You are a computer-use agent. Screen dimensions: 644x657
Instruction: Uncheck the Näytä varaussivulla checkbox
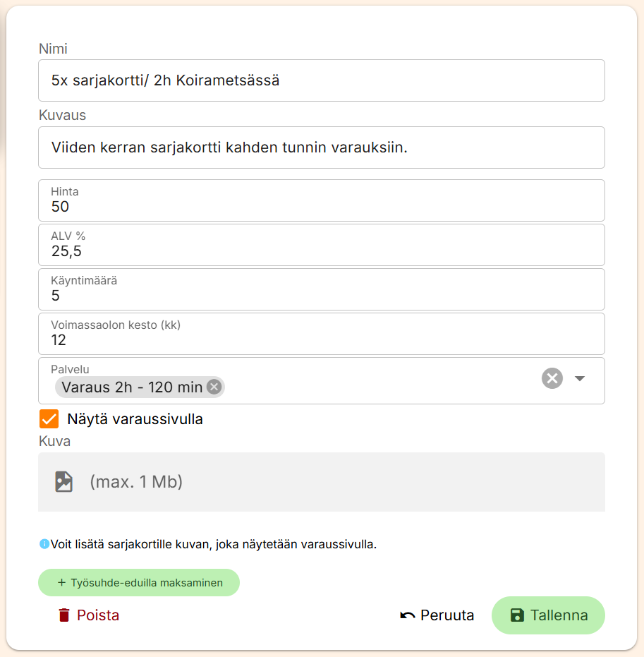tap(49, 419)
